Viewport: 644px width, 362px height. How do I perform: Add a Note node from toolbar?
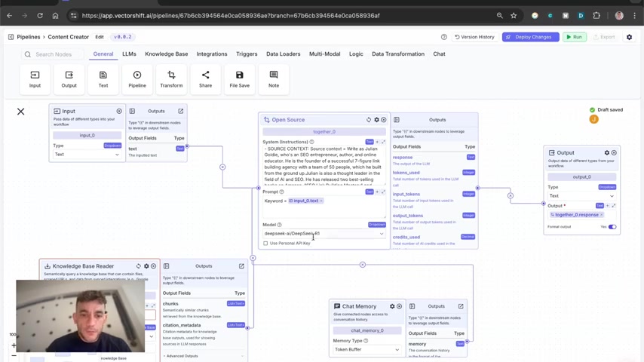pyautogui.click(x=274, y=79)
